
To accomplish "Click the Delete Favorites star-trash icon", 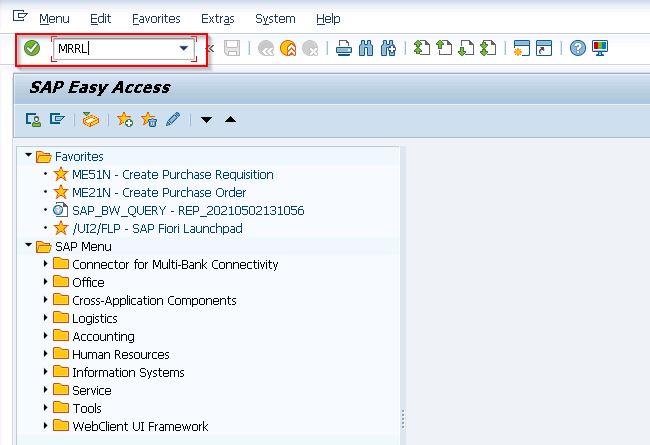I will pos(149,119).
